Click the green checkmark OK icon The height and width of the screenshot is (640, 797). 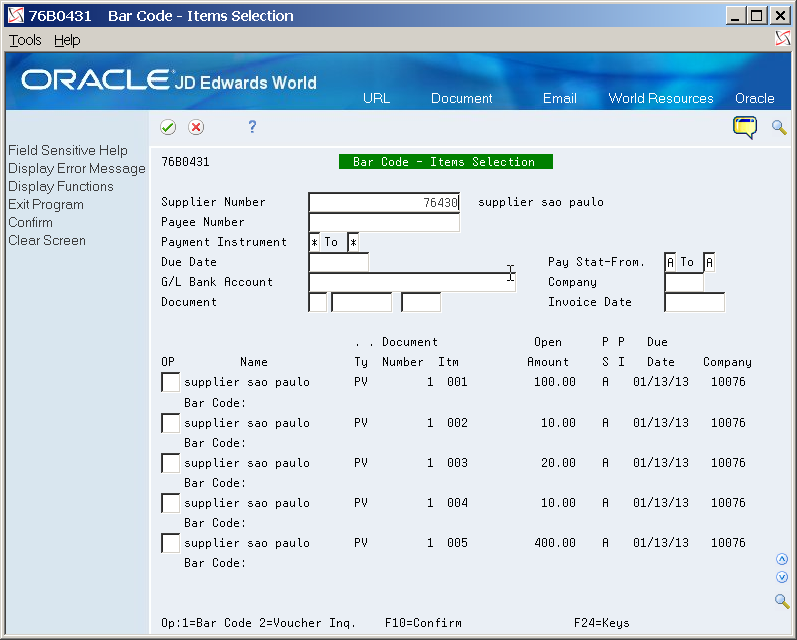[x=168, y=127]
